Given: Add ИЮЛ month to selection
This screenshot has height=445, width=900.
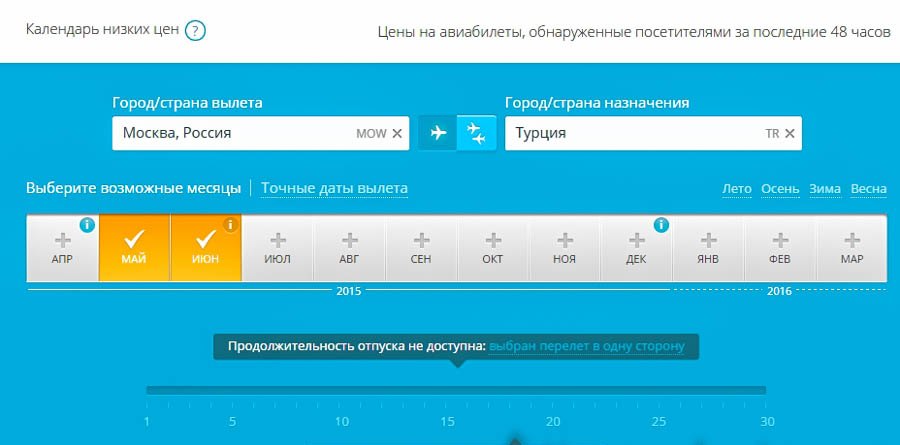Looking at the screenshot, I should (x=278, y=248).
